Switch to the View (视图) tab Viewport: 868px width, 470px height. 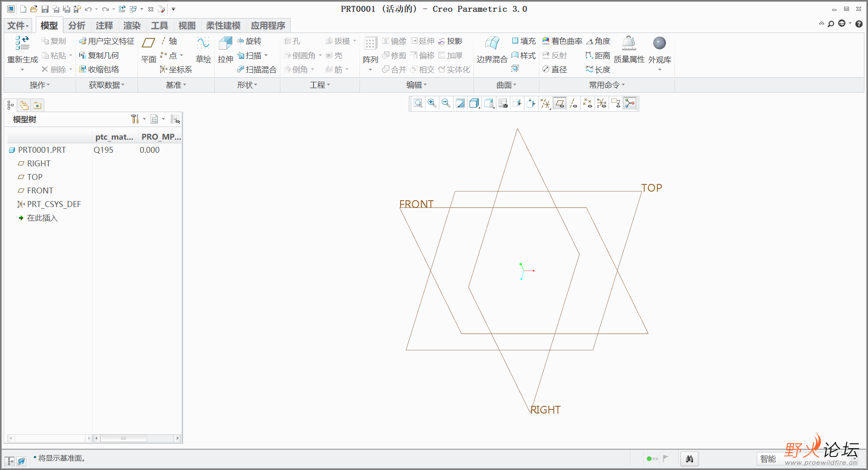tap(187, 26)
